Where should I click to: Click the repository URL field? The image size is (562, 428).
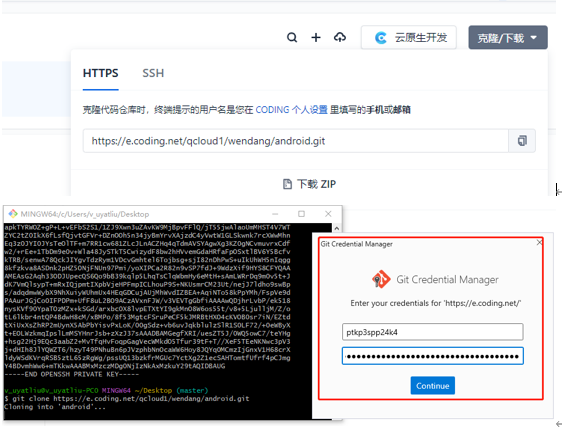tap(296, 141)
